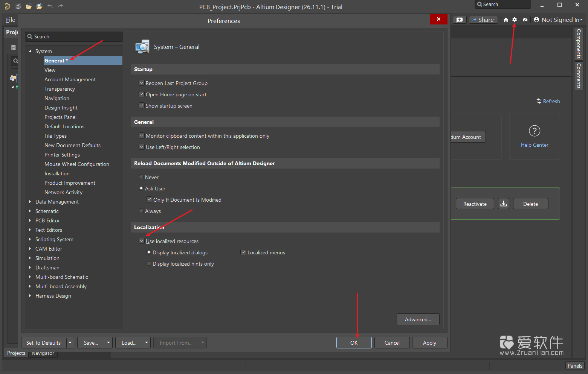The height and width of the screenshot is (374, 588).
Task: Open the Not Signed In account menu
Action: [x=558, y=20]
